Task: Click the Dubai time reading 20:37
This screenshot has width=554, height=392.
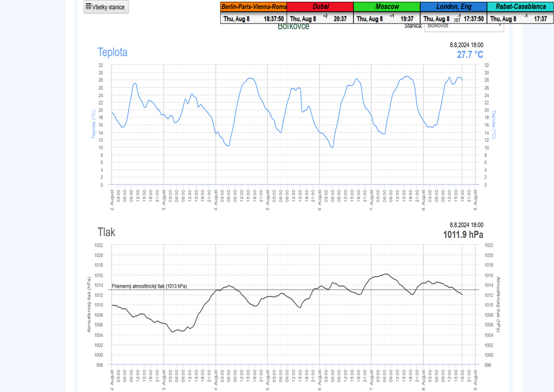Action: [x=340, y=19]
